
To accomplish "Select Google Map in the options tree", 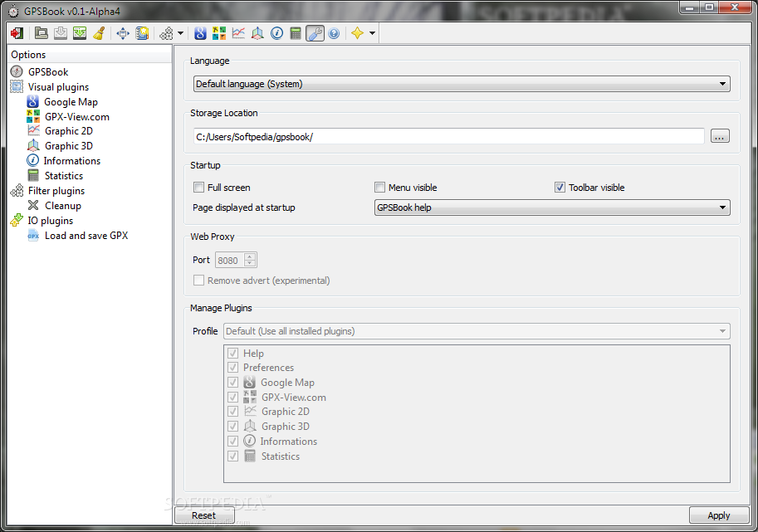I will point(71,102).
